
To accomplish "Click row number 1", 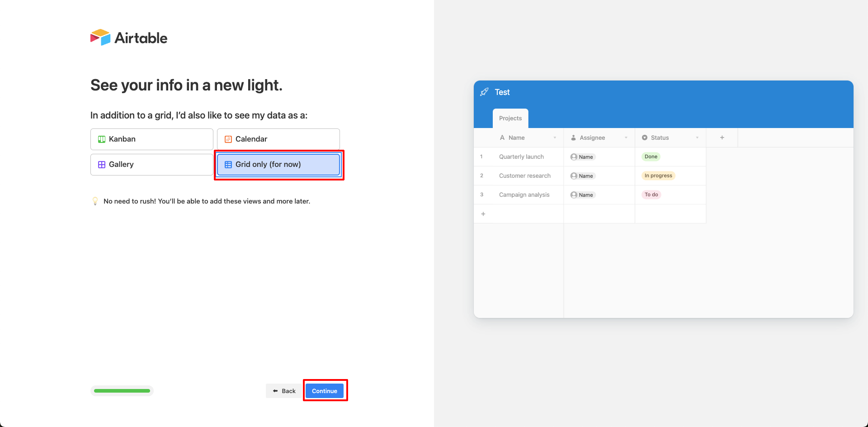I will click(481, 157).
